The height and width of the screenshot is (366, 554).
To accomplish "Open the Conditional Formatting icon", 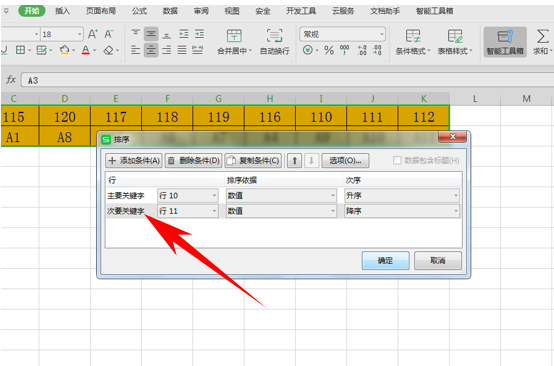I will pyautogui.click(x=413, y=36).
